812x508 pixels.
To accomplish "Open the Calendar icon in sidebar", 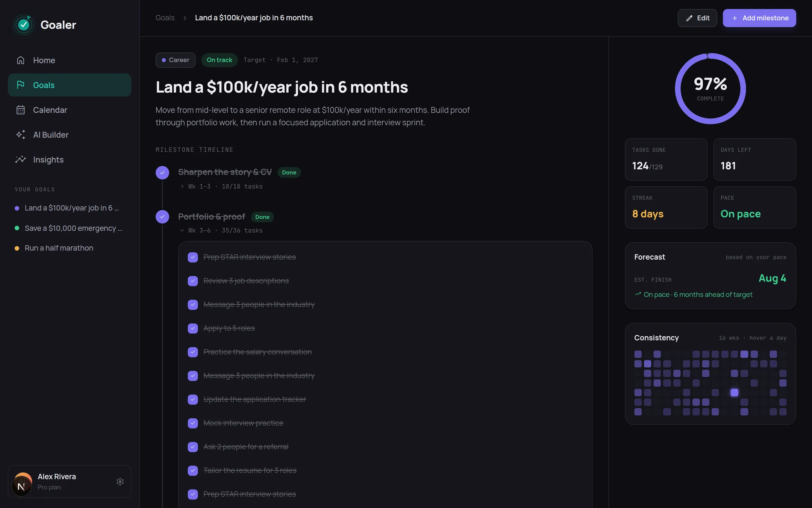I will click(x=21, y=110).
